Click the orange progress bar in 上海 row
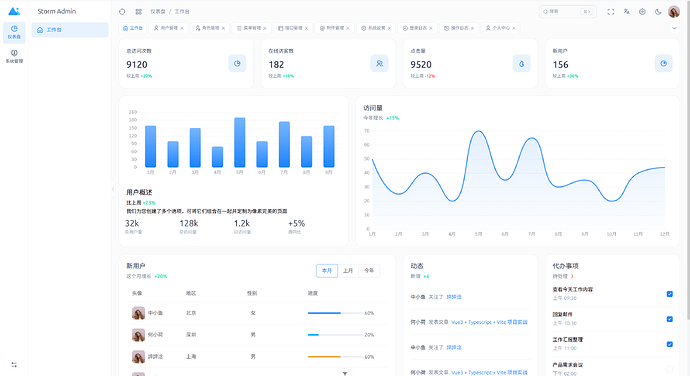This screenshot has width=690, height=376. [x=335, y=357]
